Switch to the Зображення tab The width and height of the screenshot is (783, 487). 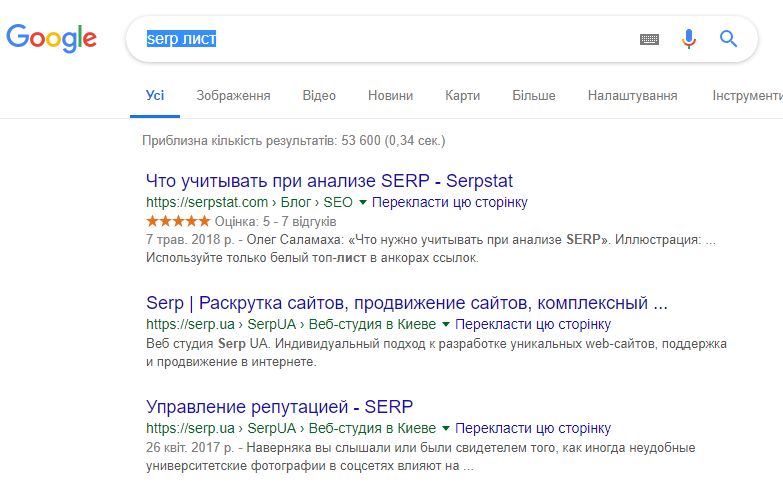coord(233,95)
